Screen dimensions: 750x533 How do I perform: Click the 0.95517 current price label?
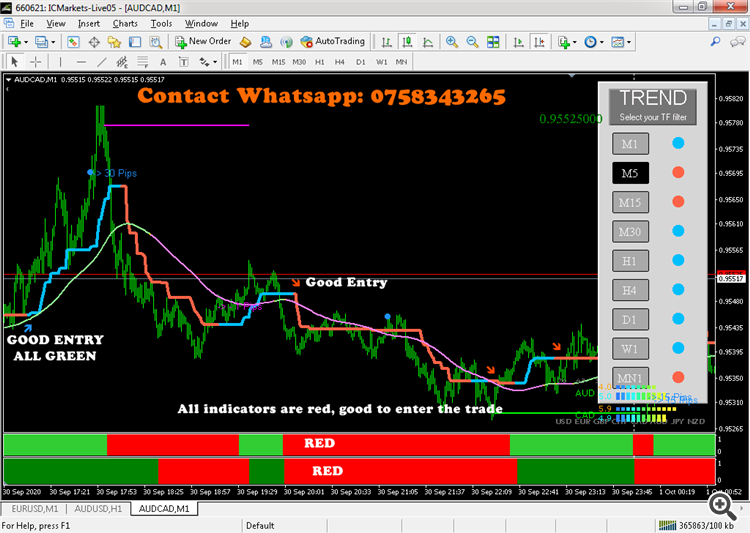pyautogui.click(x=731, y=278)
